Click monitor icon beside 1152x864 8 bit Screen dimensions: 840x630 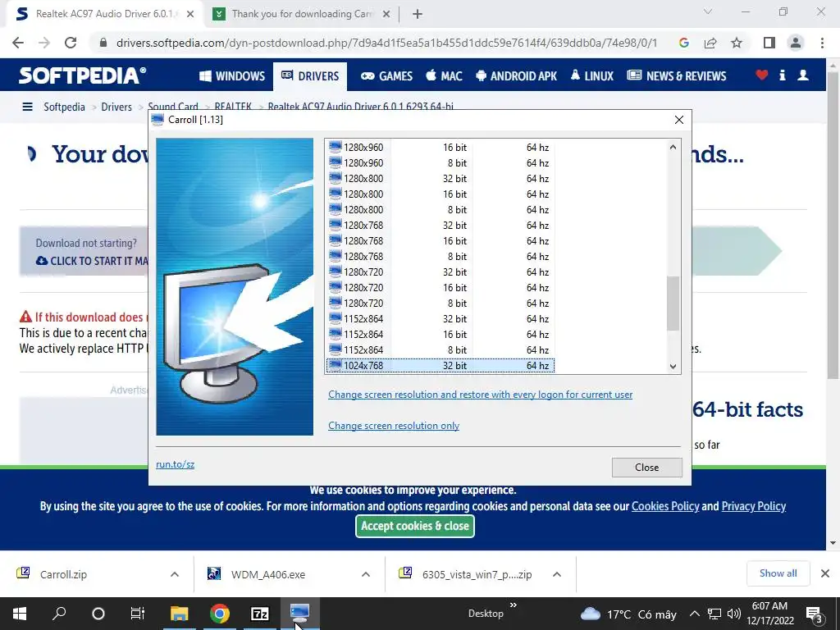pyautogui.click(x=336, y=349)
